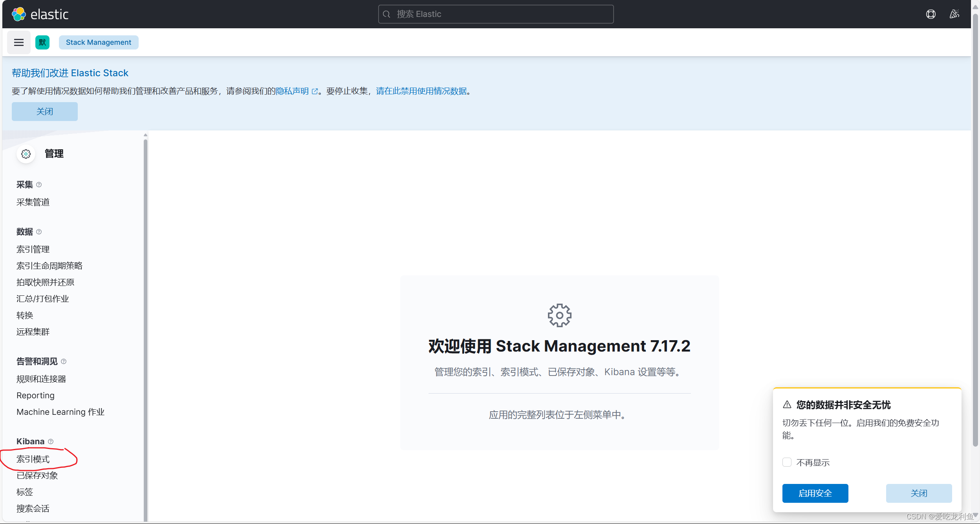
Task: Close the telemetry banner with 关闭
Action: (45, 112)
